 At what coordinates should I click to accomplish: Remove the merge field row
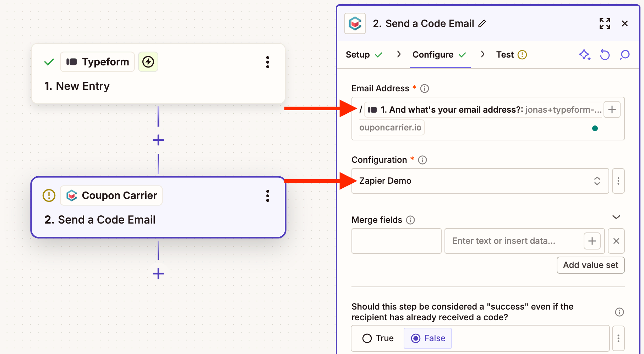coord(616,241)
